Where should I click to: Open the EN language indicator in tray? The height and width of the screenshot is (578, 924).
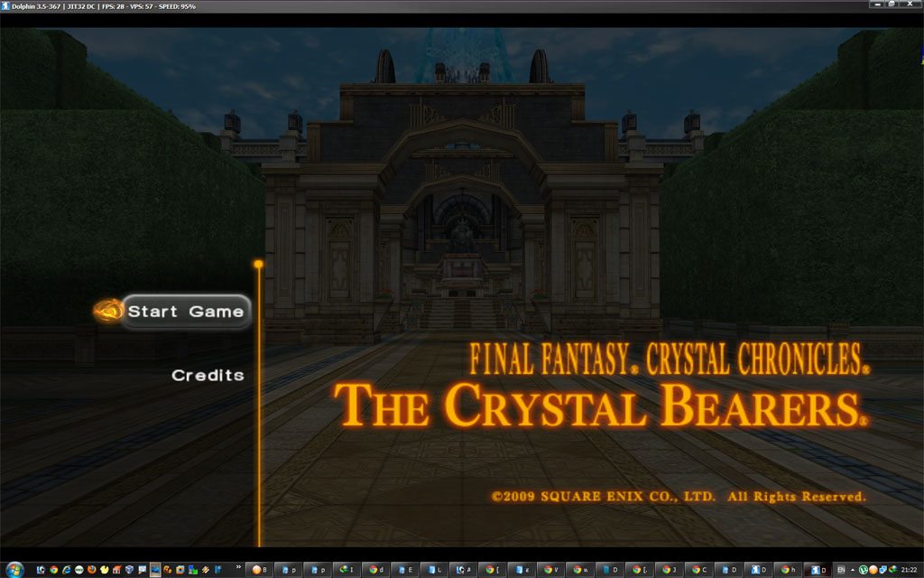point(841,570)
